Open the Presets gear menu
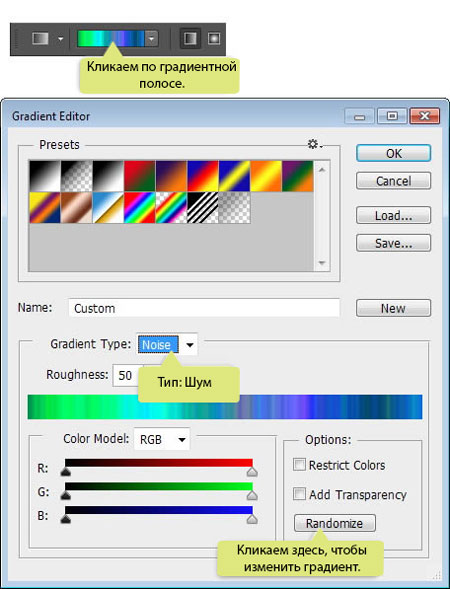 pyautogui.click(x=314, y=144)
